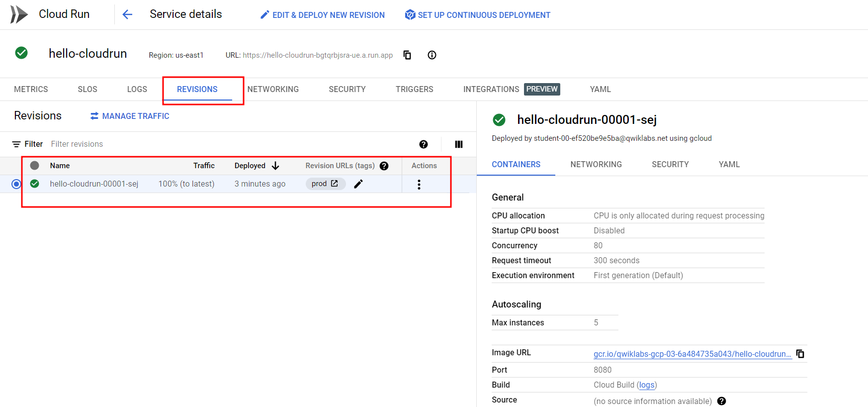This screenshot has height=407, width=868.
Task: Open the service SECURITY tab
Action: [347, 89]
